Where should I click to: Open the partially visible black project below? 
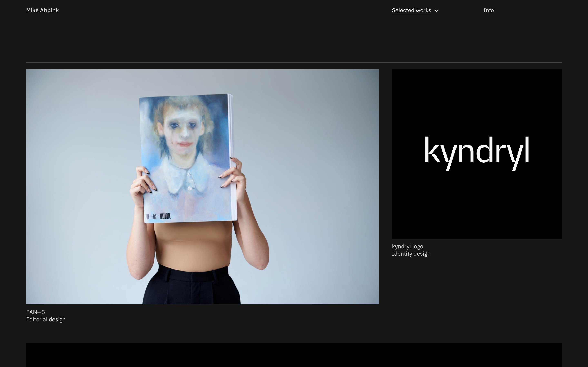[294, 355]
